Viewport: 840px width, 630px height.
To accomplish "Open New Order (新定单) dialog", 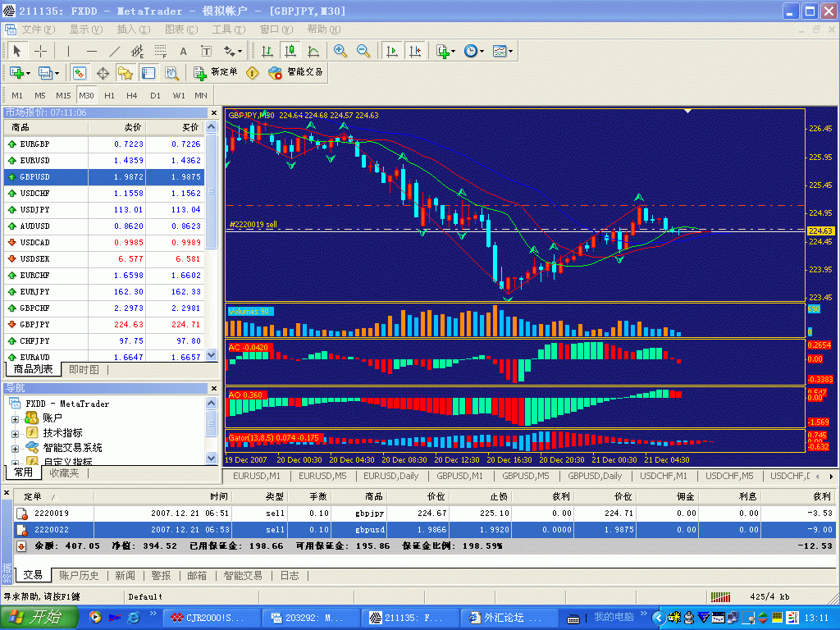I will click(216, 72).
